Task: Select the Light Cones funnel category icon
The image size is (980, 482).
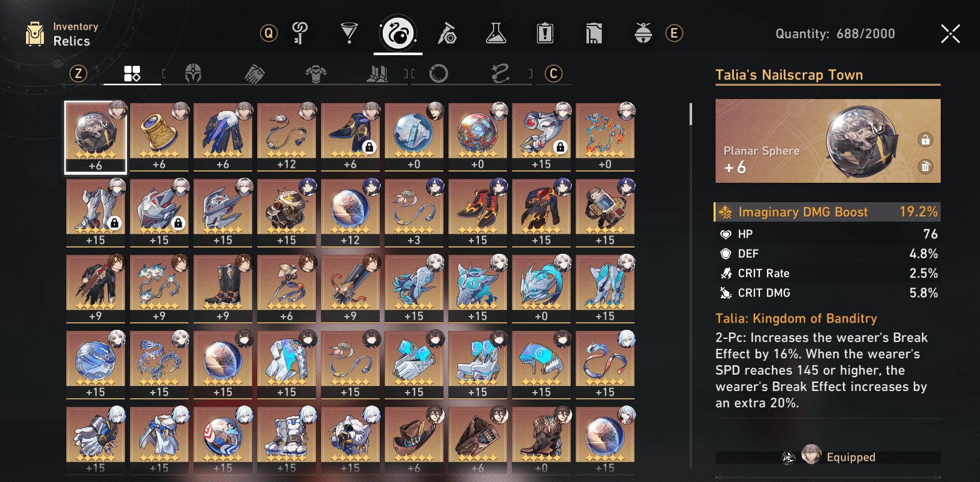Action: (349, 33)
